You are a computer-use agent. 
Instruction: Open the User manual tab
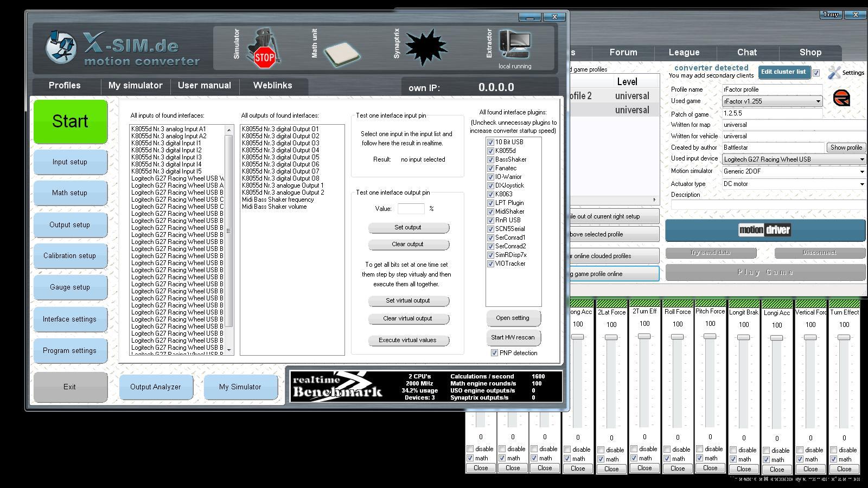204,86
